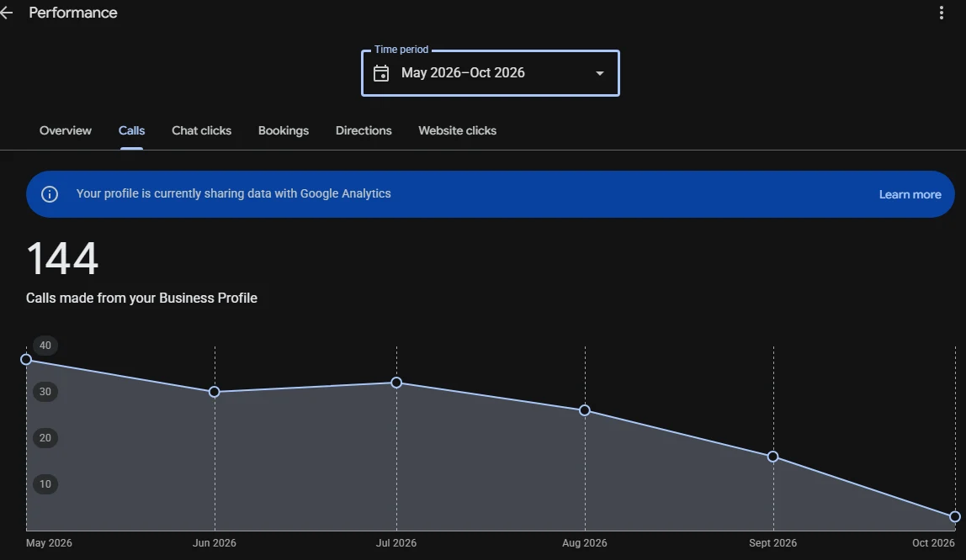Click the 144 total calls figure
This screenshot has height=560, width=966.
pyautogui.click(x=62, y=258)
